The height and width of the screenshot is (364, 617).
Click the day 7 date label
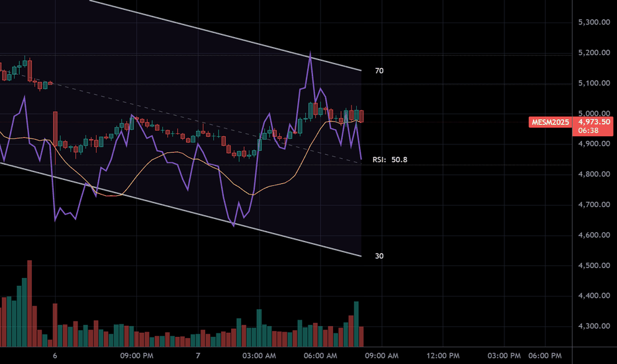198,356
